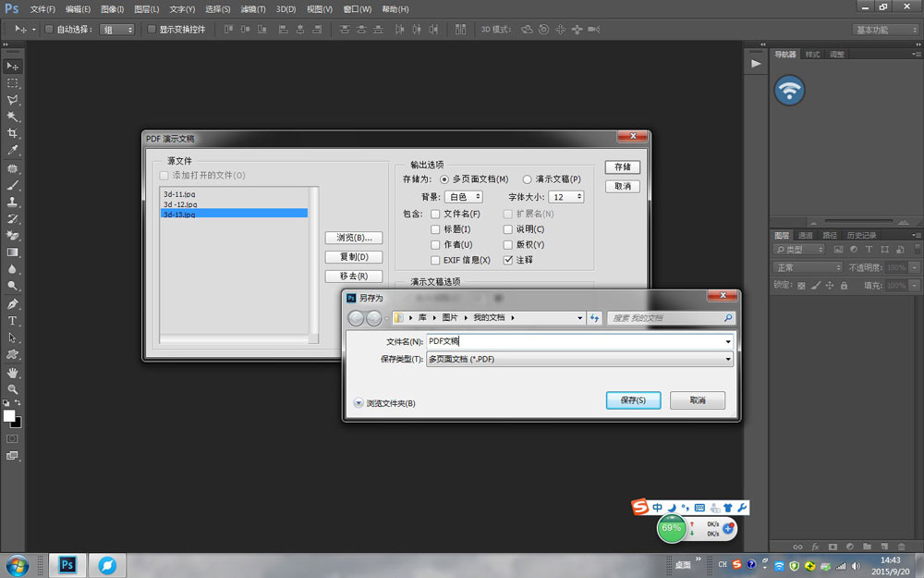The image size is (924, 578).
Task: Open the layer blend mode 正常 dropdown
Action: 808,268
